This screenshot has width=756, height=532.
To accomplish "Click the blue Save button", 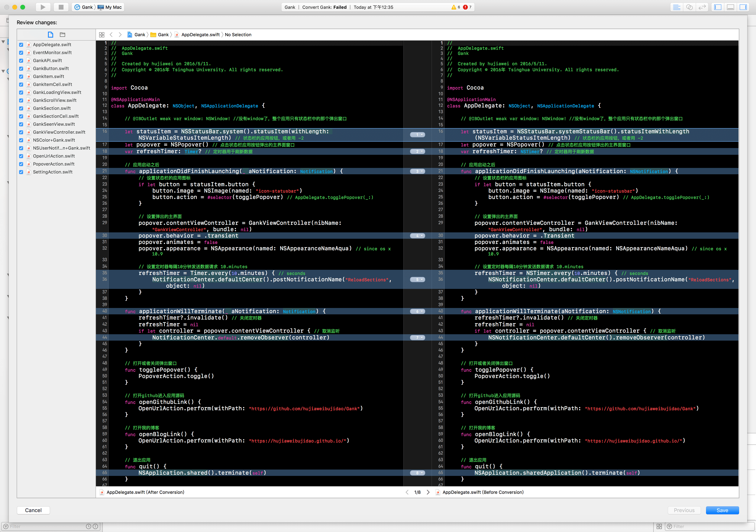I will point(722,510).
